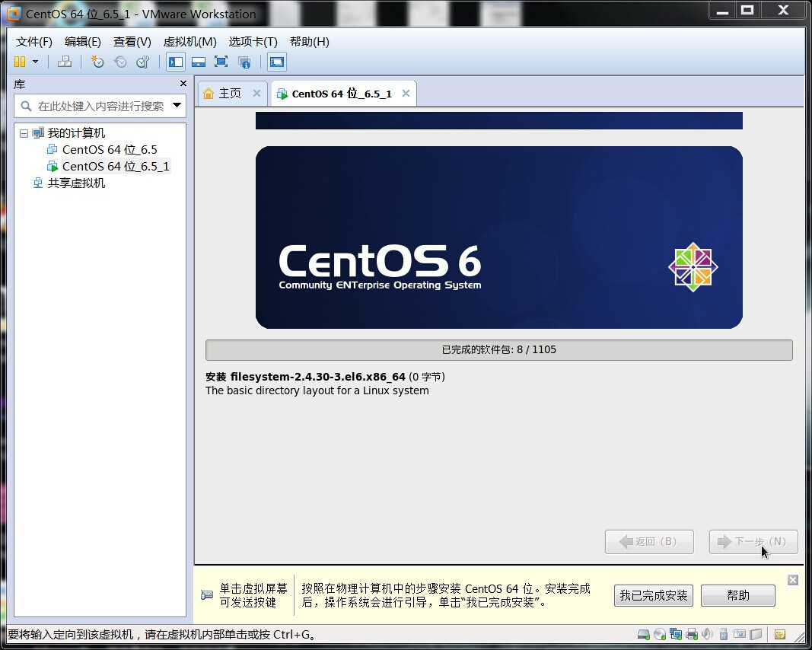Screen dimensions: 812x650
Task: Click the message log icon in status bar
Action: pos(780,635)
